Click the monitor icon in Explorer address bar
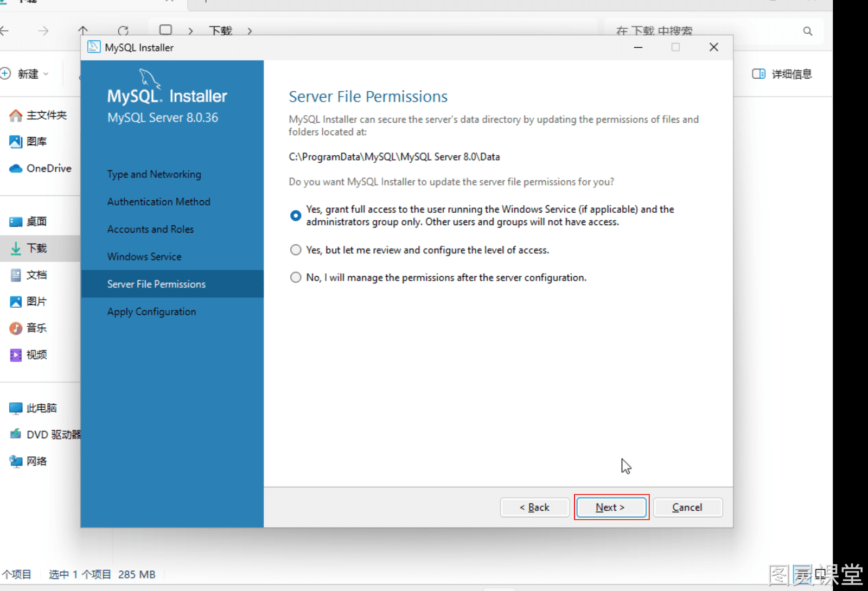 (x=166, y=30)
